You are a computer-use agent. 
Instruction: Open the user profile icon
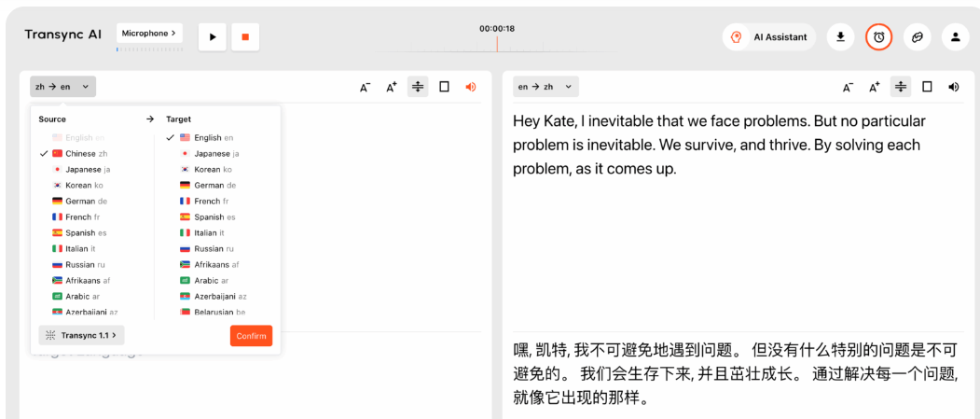coord(955,37)
